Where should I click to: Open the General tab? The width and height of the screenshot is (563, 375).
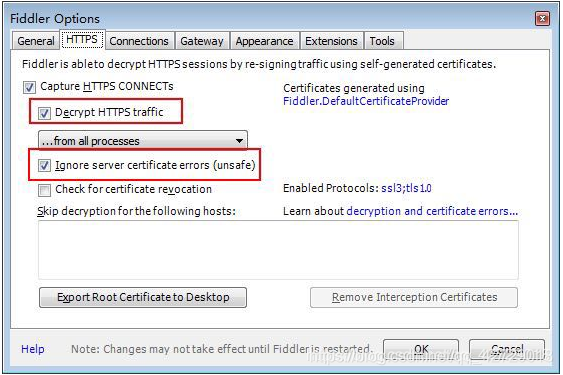36,41
